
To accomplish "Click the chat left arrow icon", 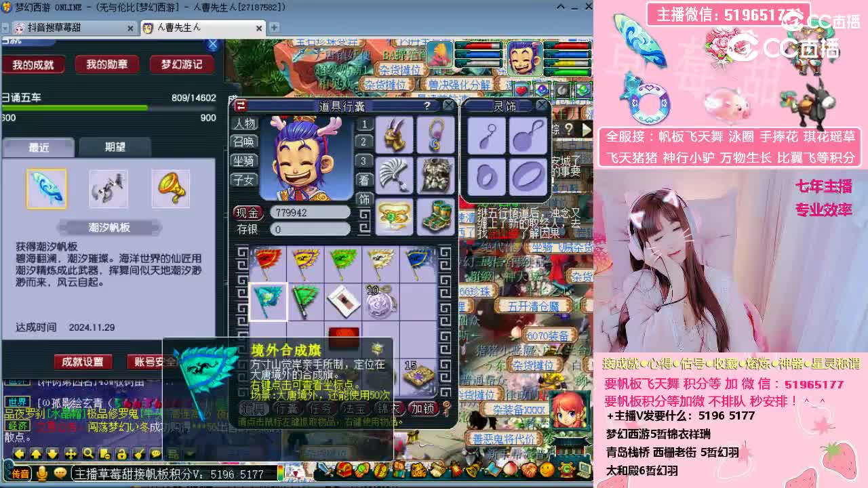I will pos(20,453).
